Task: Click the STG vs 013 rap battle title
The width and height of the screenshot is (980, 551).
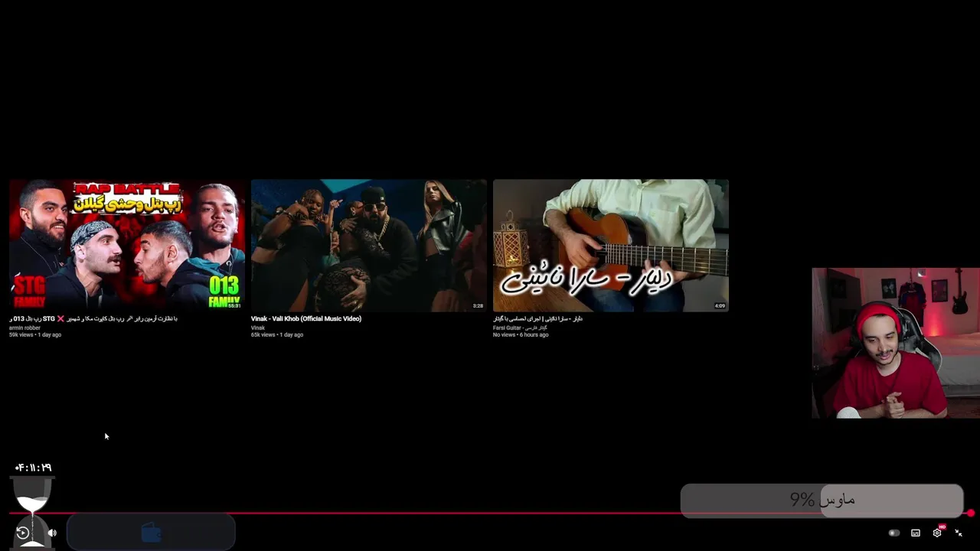Action: 93,318
